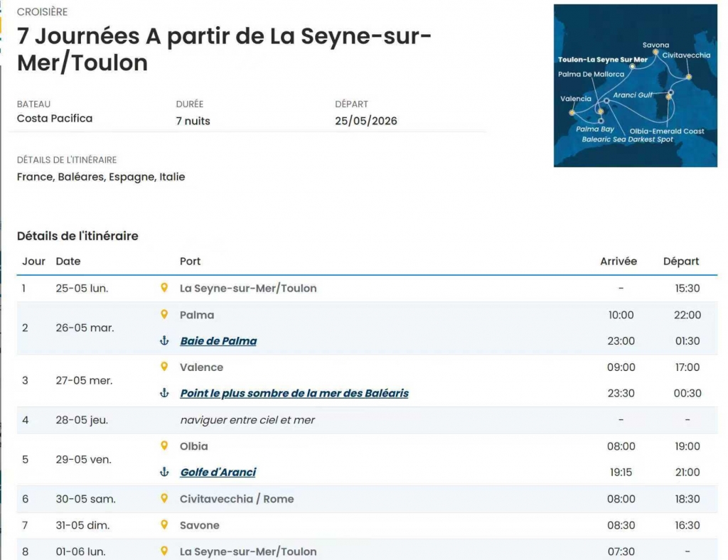Open the Point le plus sombre de la mer link
Image resolution: width=728 pixels, height=560 pixels.
point(294,394)
